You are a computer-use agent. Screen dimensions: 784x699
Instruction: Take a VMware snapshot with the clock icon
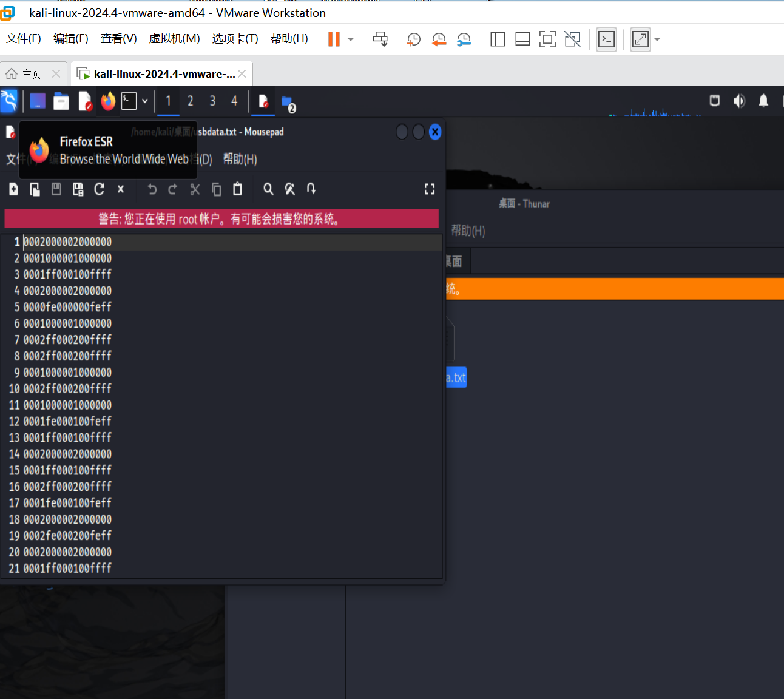(413, 39)
